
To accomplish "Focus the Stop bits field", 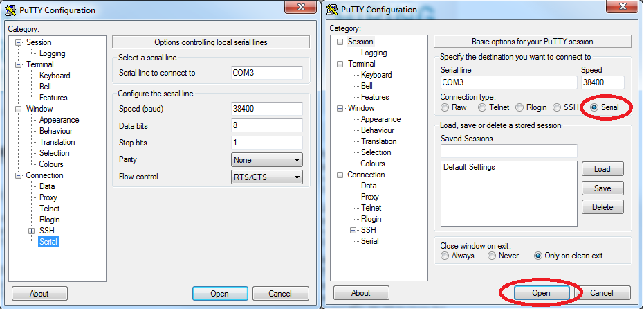I will (267, 142).
